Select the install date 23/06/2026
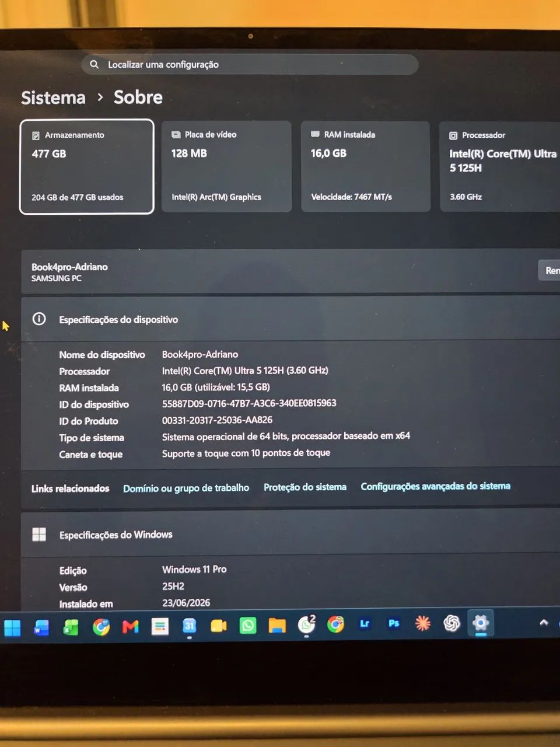 pos(186,603)
